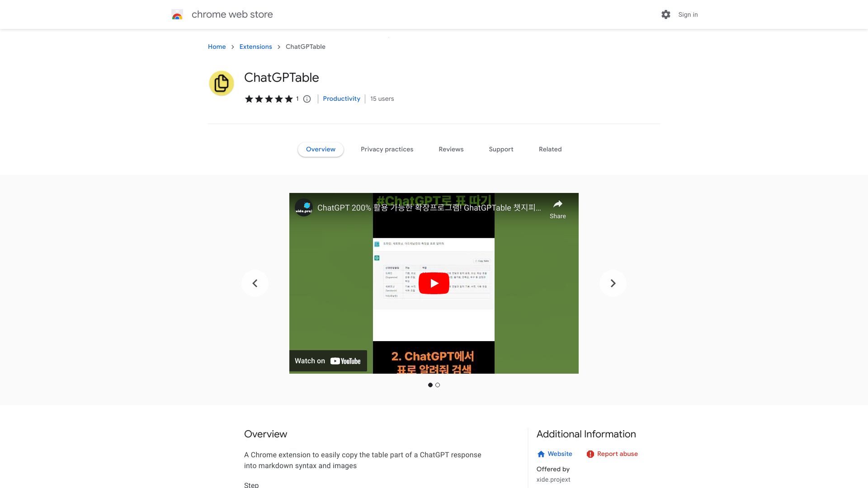The image size is (868, 488).
Task: Play the YouTube video
Action: click(x=434, y=283)
